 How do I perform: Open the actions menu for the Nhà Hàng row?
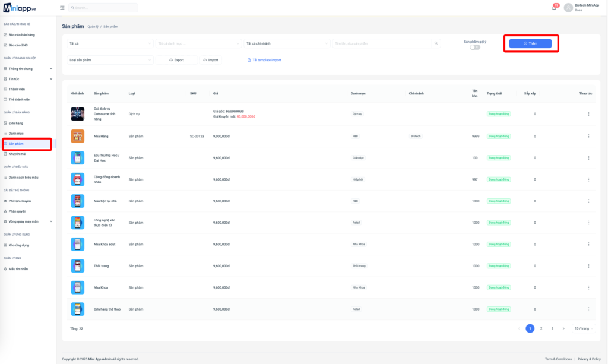588,136
